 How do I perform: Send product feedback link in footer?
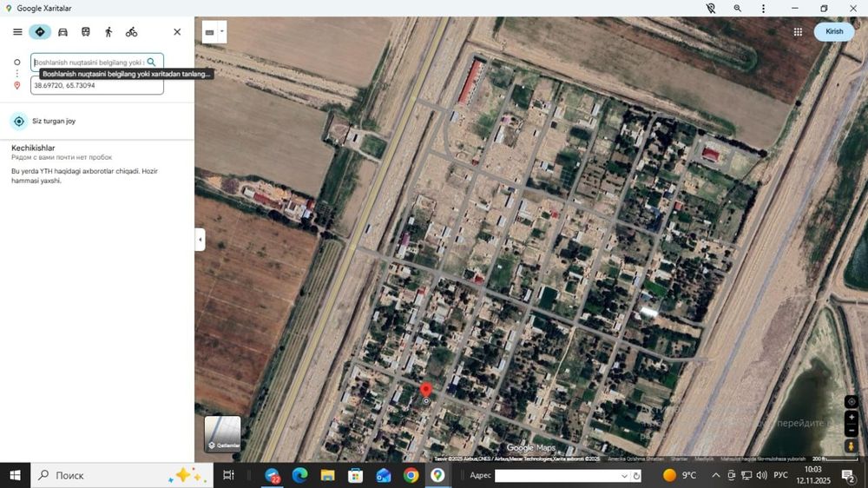763,458
